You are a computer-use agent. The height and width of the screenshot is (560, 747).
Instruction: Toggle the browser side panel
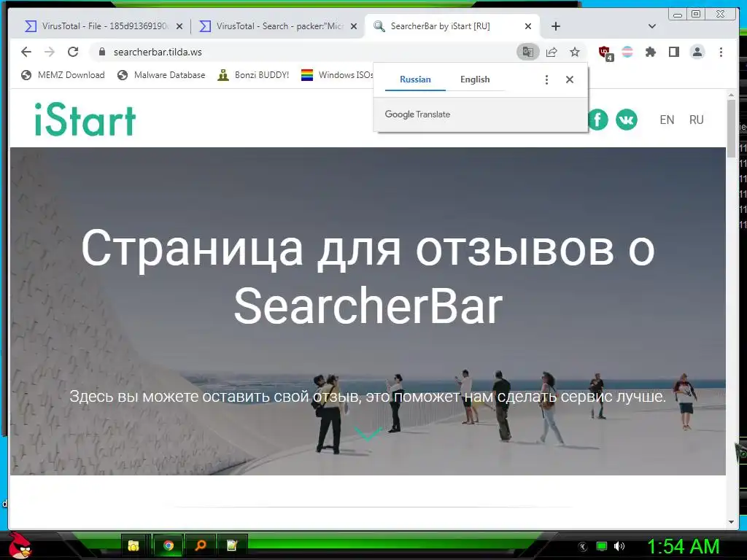tap(673, 52)
